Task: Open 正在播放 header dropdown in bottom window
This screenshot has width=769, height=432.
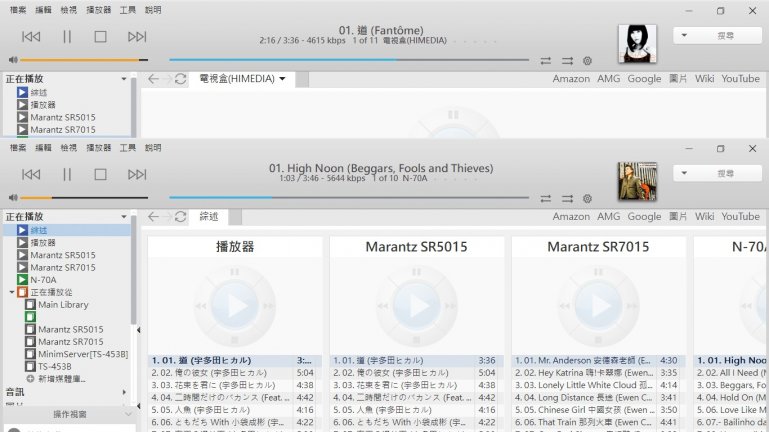Action: [x=124, y=217]
